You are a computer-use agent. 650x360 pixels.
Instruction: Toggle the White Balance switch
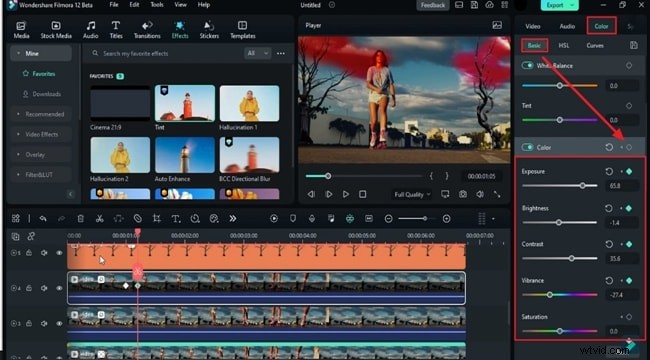527,66
